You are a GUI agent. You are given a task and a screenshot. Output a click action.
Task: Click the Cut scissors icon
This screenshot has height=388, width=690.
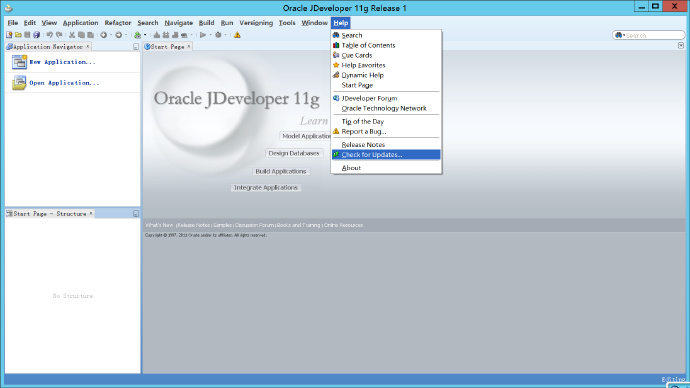[x=72, y=35]
